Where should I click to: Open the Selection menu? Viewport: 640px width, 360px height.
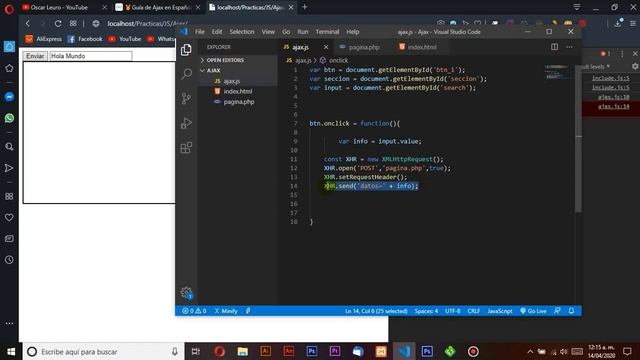242,32
